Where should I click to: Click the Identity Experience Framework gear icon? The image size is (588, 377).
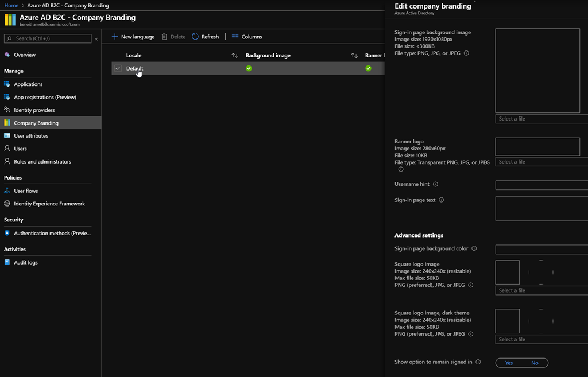7,204
